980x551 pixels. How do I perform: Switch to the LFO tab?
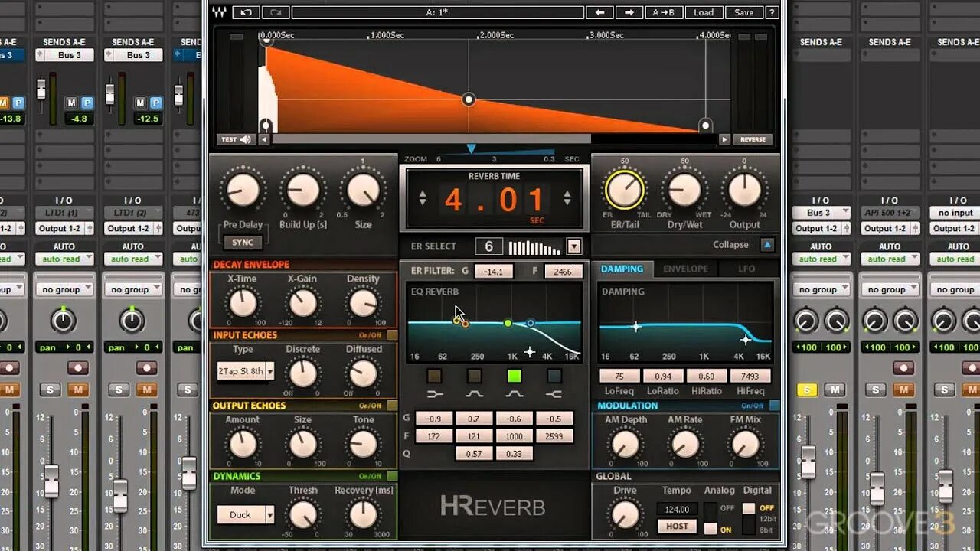point(746,269)
